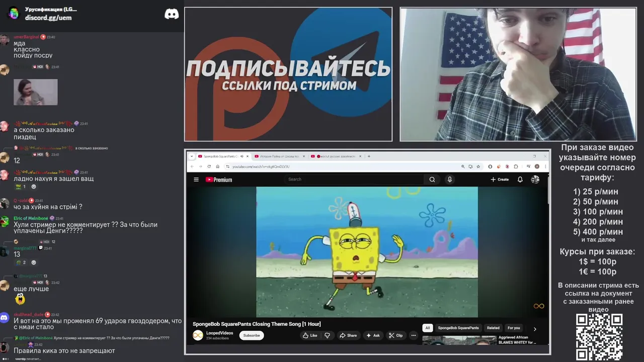Open the LoopedVideos channel avatar
The width and height of the screenshot is (644, 362).
(198, 335)
